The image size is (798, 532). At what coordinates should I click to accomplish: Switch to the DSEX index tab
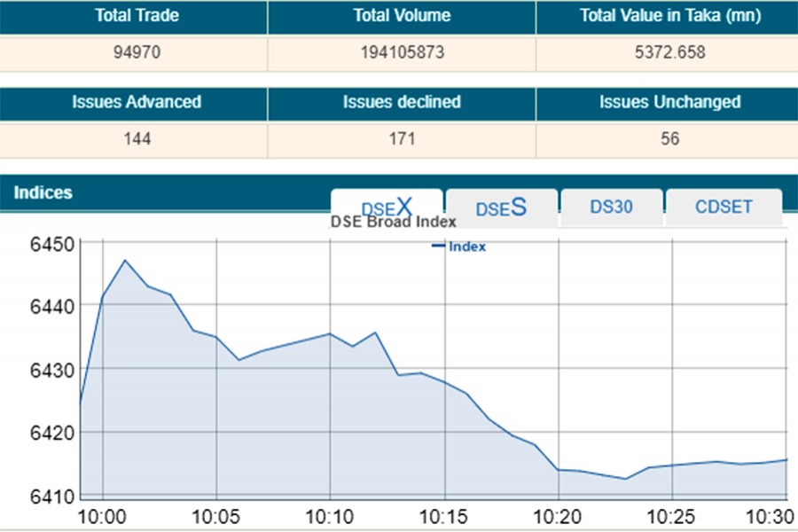387,207
